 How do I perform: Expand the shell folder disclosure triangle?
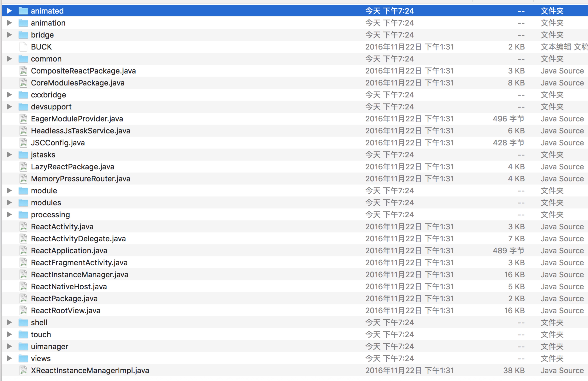pos(9,322)
